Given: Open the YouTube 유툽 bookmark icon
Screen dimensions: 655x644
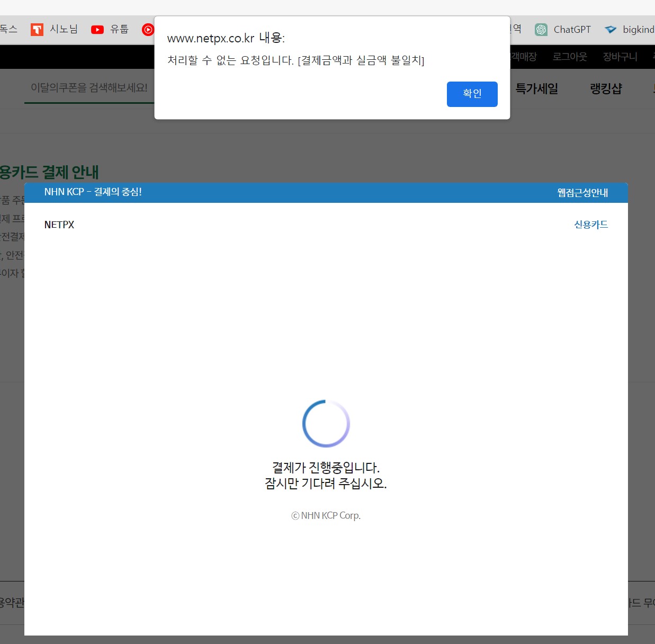Looking at the screenshot, I should (97, 30).
